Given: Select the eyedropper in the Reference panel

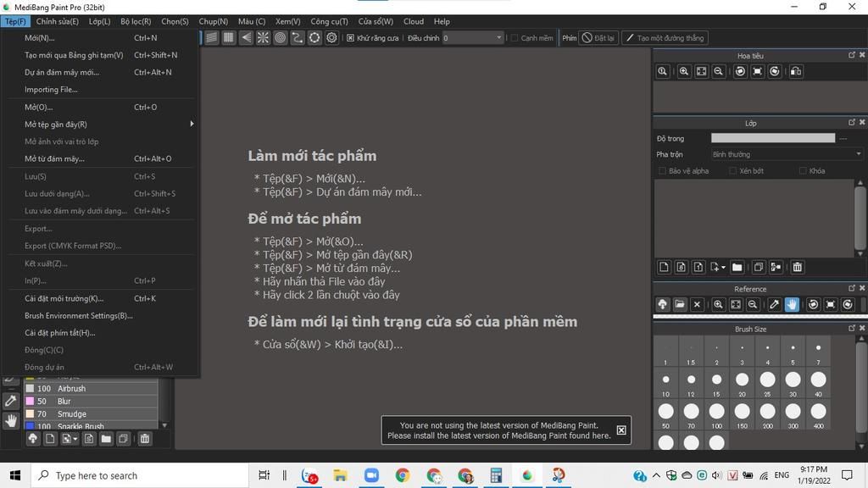Looking at the screenshot, I should pyautogui.click(x=775, y=304).
